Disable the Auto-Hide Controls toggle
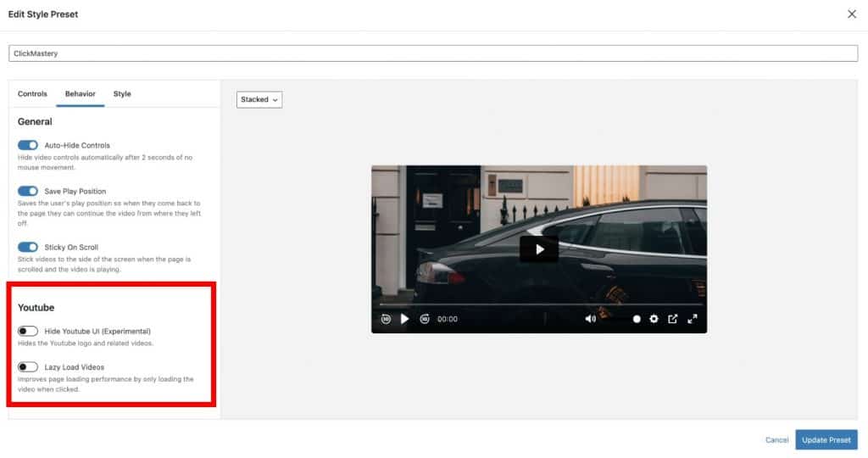The image size is (868, 458). point(28,145)
